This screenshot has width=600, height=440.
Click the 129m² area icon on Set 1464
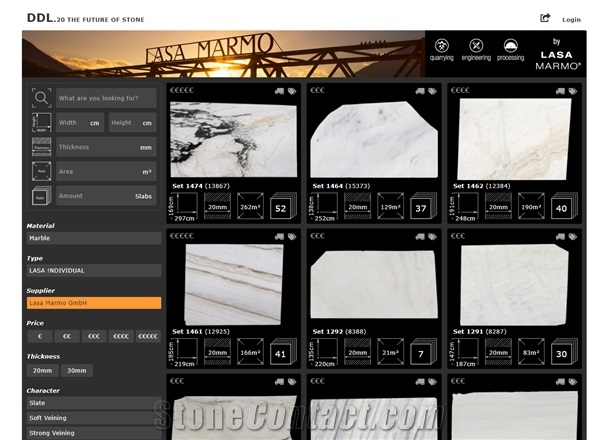pyautogui.click(x=390, y=207)
